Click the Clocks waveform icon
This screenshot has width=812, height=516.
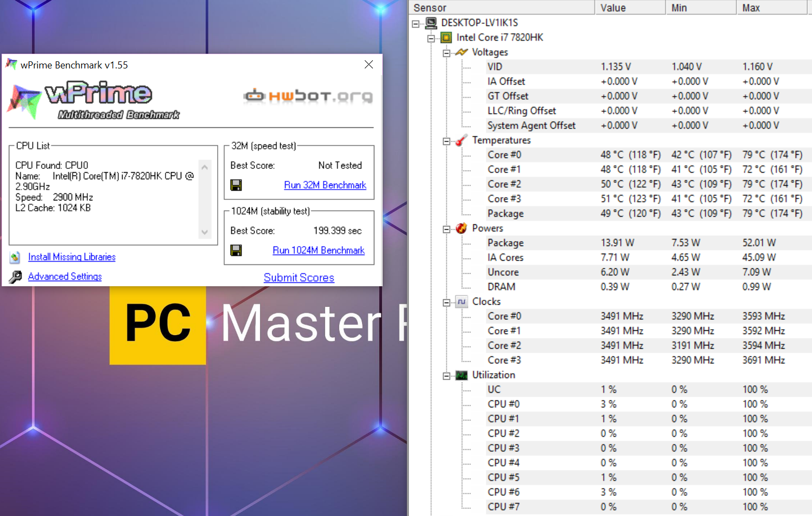pyautogui.click(x=461, y=301)
